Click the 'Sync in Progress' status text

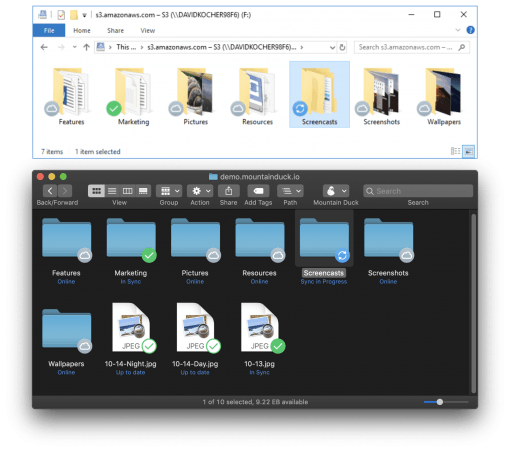[x=324, y=282]
